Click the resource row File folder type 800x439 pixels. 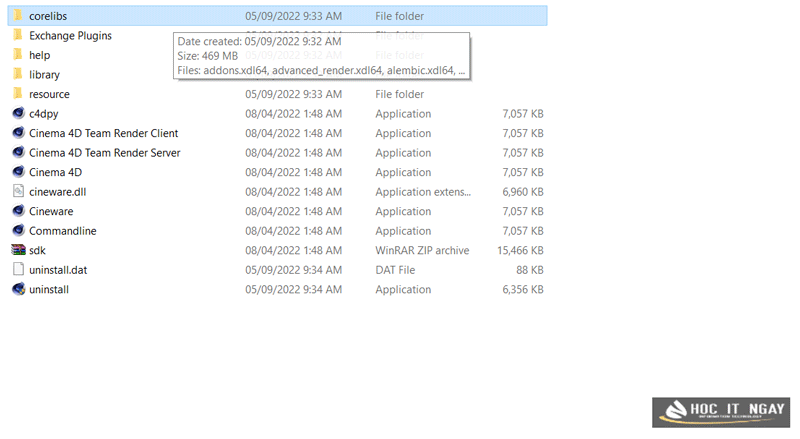(x=399, y=94)
